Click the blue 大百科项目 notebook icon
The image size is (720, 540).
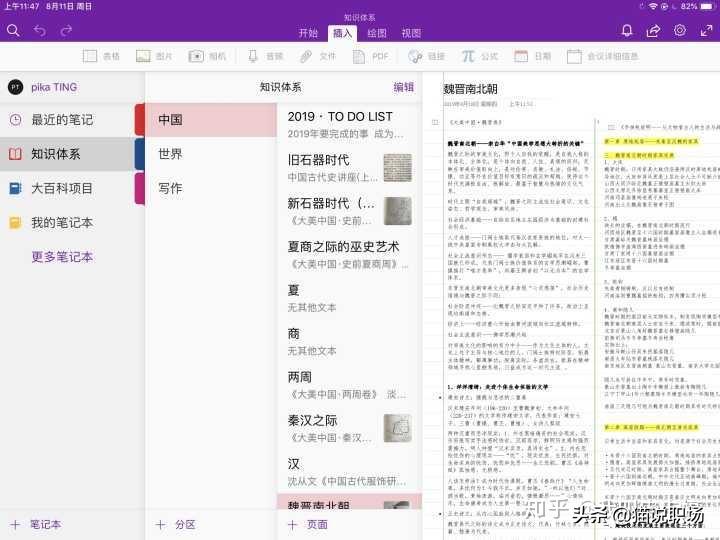15,188
